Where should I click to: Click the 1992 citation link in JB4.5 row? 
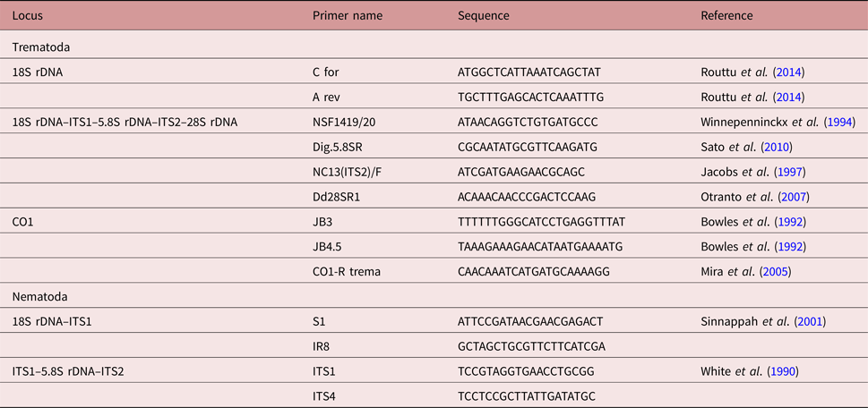[x=793, y=245]
